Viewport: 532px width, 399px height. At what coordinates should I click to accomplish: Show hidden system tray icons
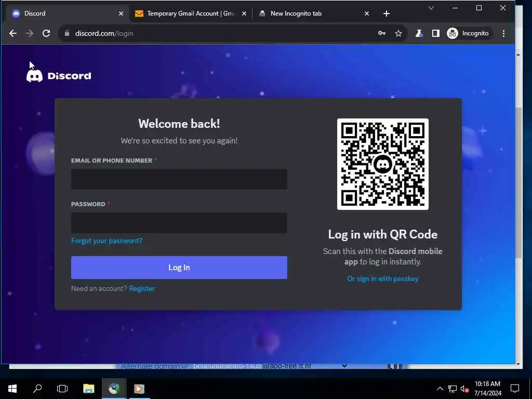point(440,389)
